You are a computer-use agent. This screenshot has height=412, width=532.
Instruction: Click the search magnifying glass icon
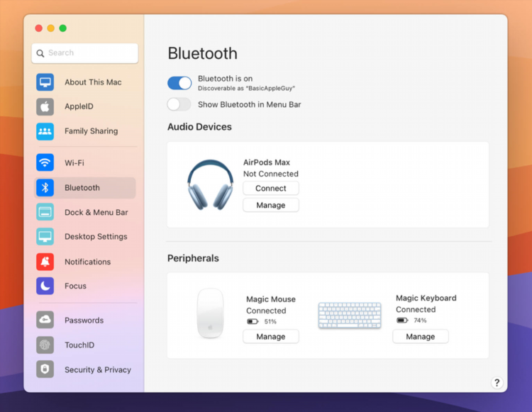pyautogui.click(x=40, y=53)
